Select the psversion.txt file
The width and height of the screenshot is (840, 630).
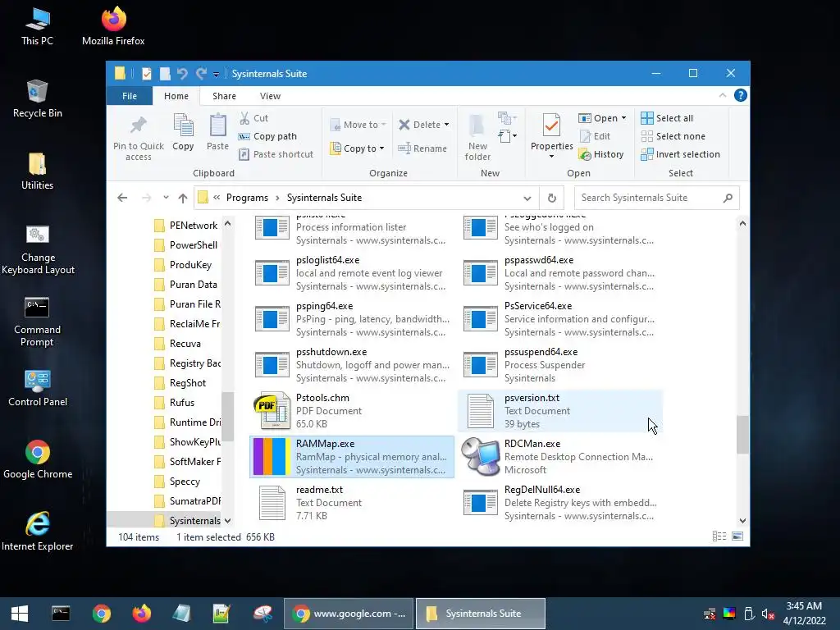coord(559,410)
